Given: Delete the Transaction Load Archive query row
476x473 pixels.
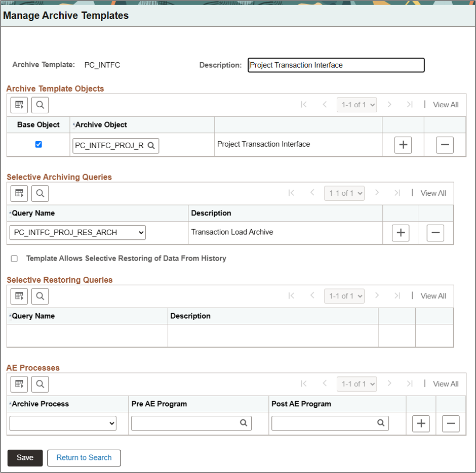Looking at the screenshot, I should click(x=435, y=233).
